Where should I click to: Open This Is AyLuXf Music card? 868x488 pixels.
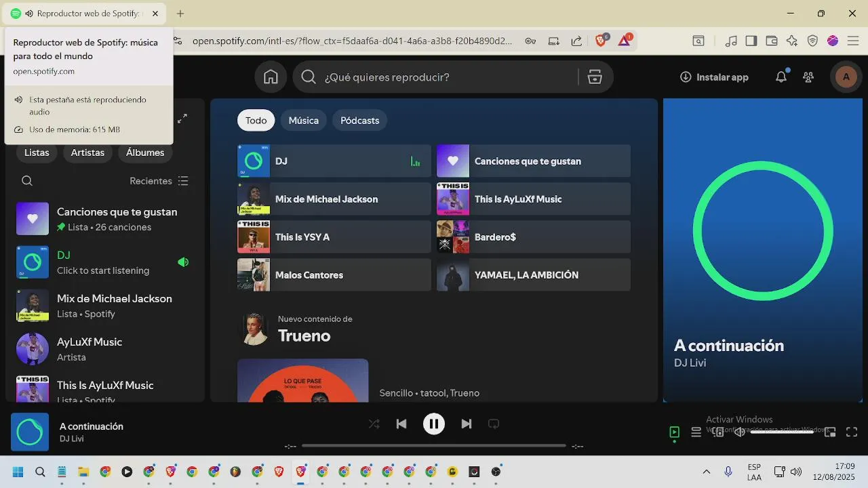click(534, 199)
